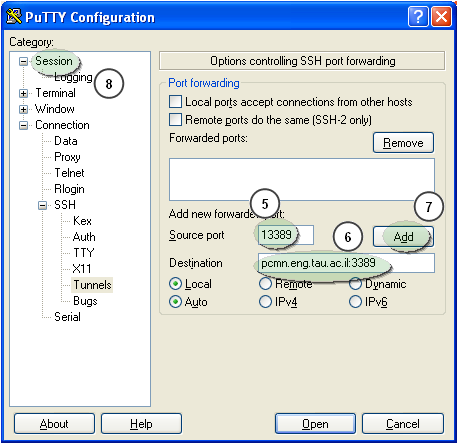Collapse the Connection tree node
The height and width of the screenshot is (444, 457).
23,125
